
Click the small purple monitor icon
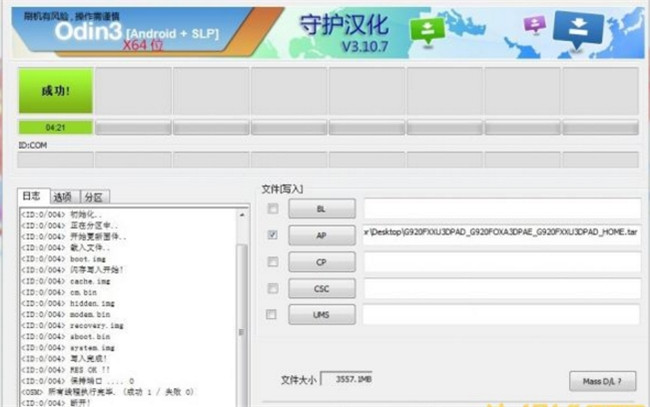pyautogui.click(x=536, y=24)
